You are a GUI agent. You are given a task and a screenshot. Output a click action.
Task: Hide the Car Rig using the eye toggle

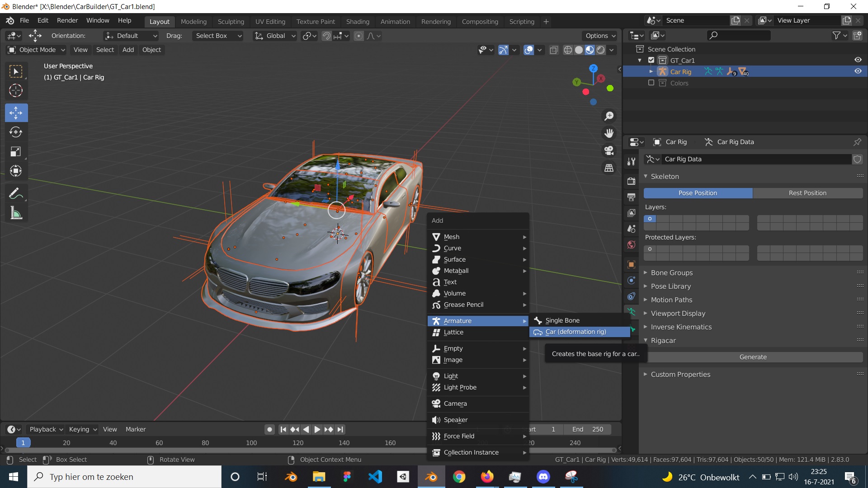click(858, 71)
